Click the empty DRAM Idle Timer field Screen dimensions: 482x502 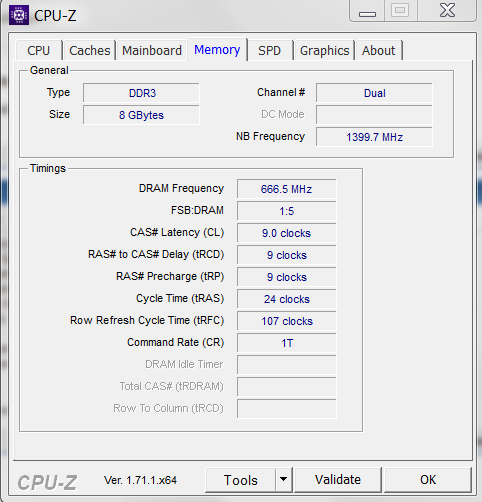click(287, 365)
